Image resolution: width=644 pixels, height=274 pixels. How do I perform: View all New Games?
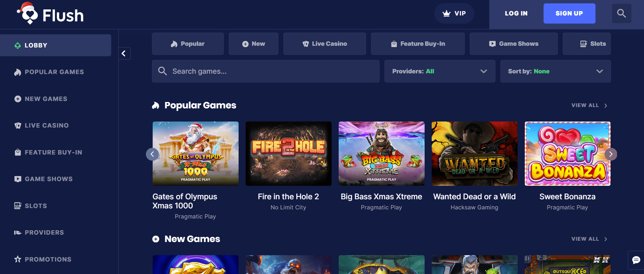point(589,239)
